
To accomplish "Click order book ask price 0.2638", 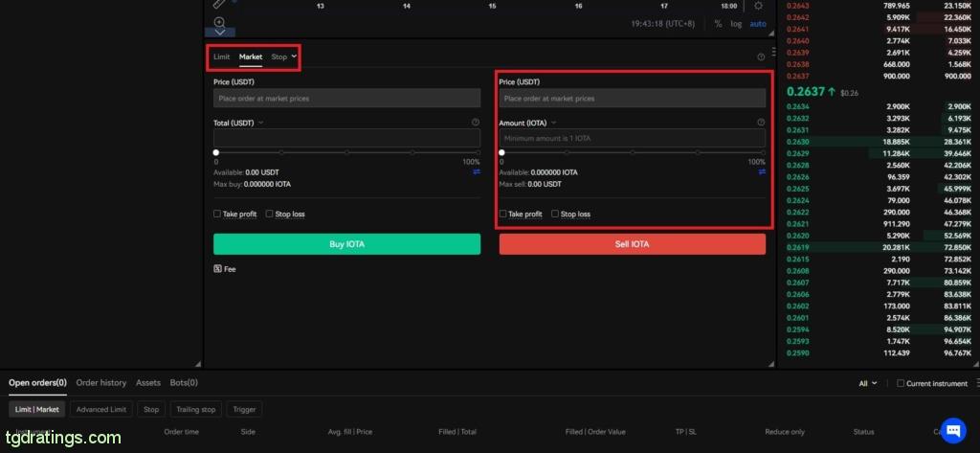I will tap(797, 64).
